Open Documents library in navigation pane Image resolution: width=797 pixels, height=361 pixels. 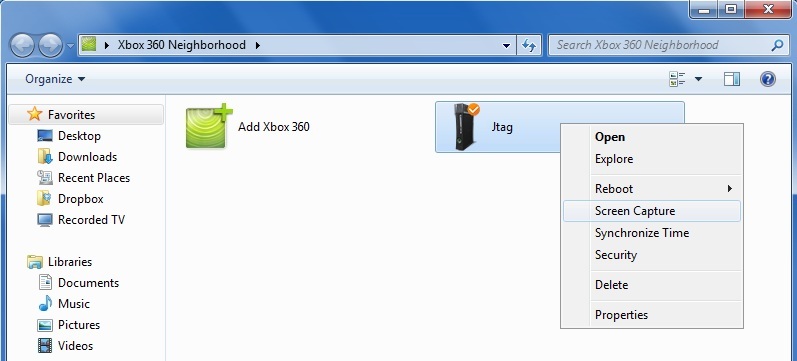(x=88, y=283)
